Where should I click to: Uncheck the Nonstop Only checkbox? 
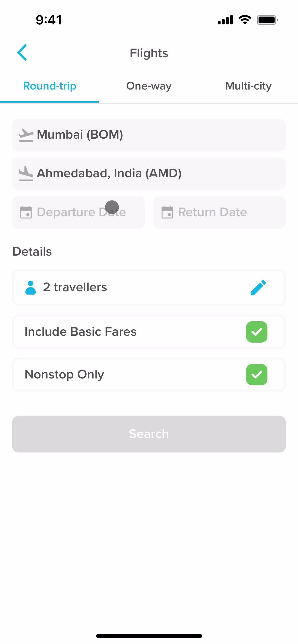[256, 375]
